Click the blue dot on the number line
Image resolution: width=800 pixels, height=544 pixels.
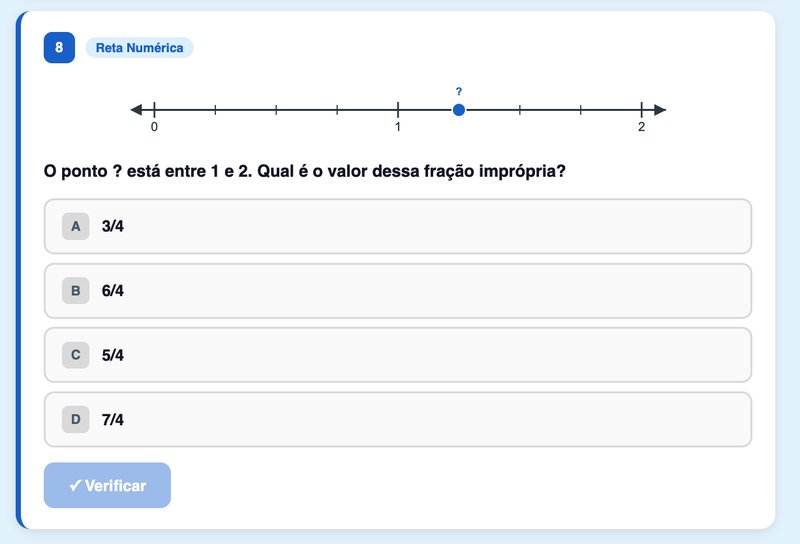(x=459, y=110)
